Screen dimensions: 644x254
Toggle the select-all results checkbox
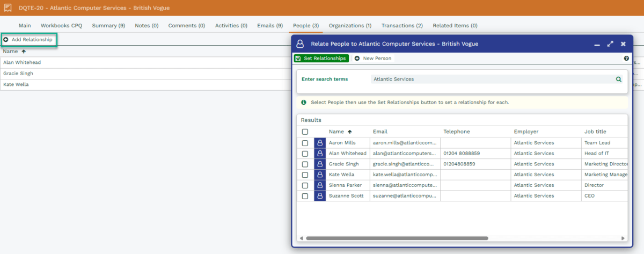point(305,132)
